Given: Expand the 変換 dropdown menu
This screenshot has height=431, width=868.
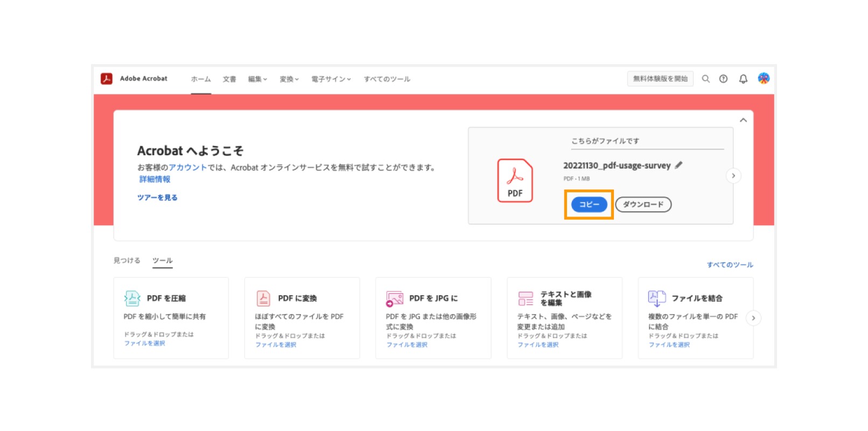Looking at the screenshot, I should pos(289,79).
